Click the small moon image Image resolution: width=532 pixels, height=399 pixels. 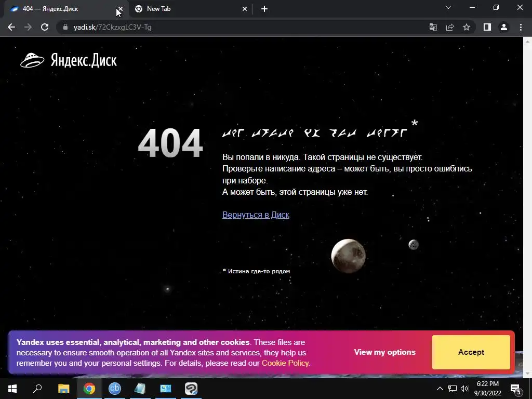tap(414, 244)
